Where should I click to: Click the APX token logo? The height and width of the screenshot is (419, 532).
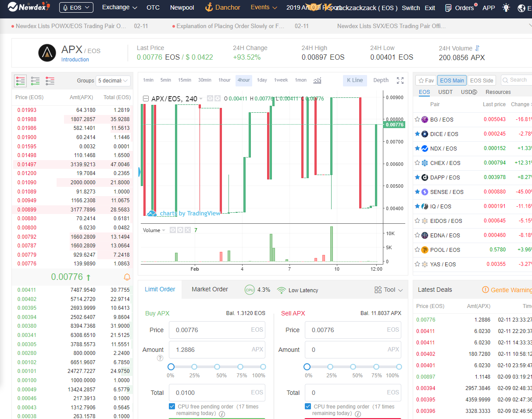click(47, 53)
